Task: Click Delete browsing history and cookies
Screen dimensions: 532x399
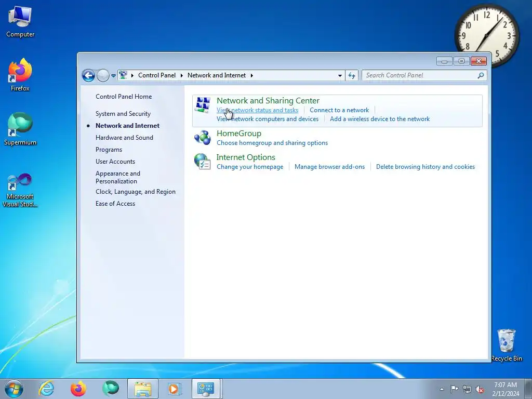Action: [425, 167]
